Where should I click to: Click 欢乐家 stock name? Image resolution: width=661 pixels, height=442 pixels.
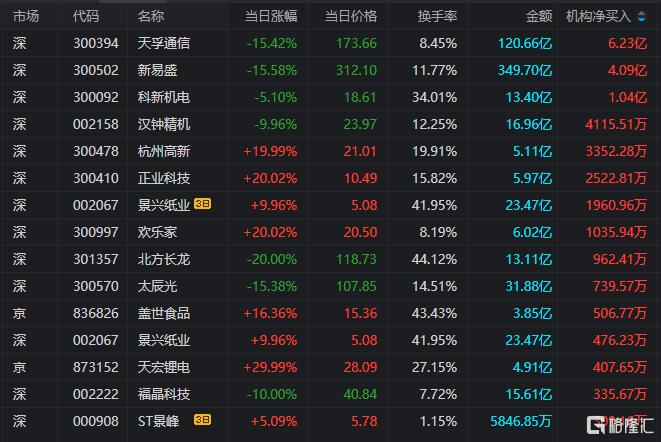(157, 232)
